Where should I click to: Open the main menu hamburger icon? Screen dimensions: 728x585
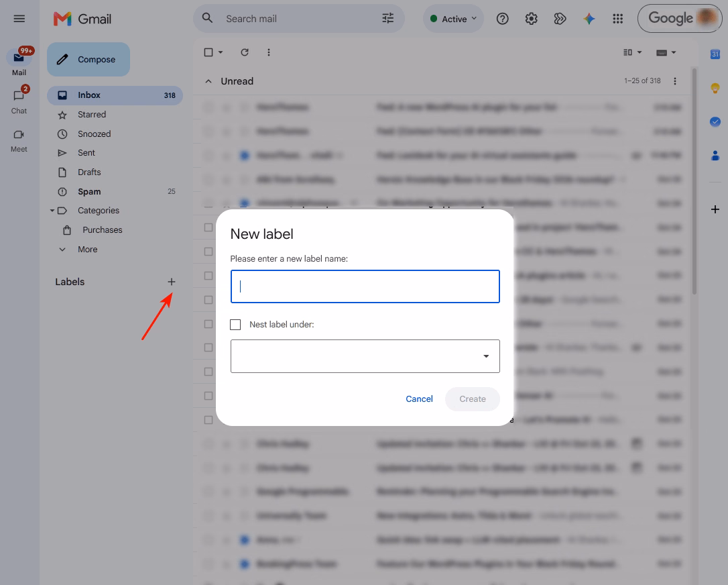pos(19,19)
